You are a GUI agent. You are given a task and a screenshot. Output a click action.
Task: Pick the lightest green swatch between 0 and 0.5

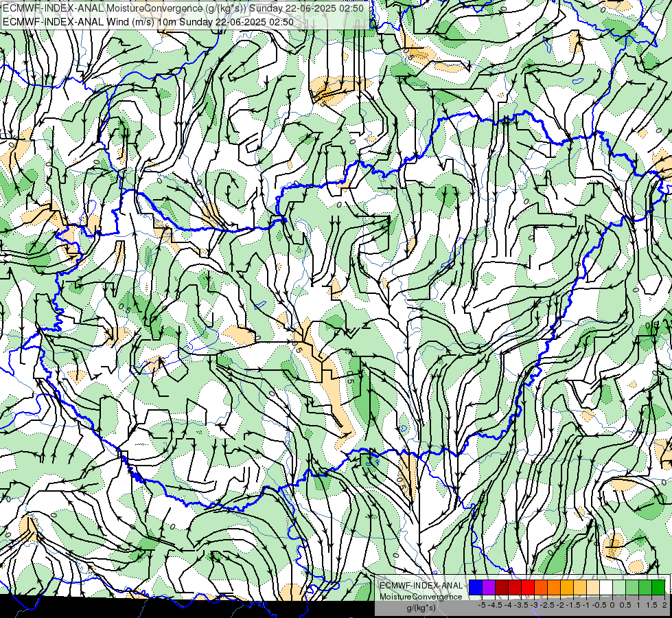pos(619,588)
